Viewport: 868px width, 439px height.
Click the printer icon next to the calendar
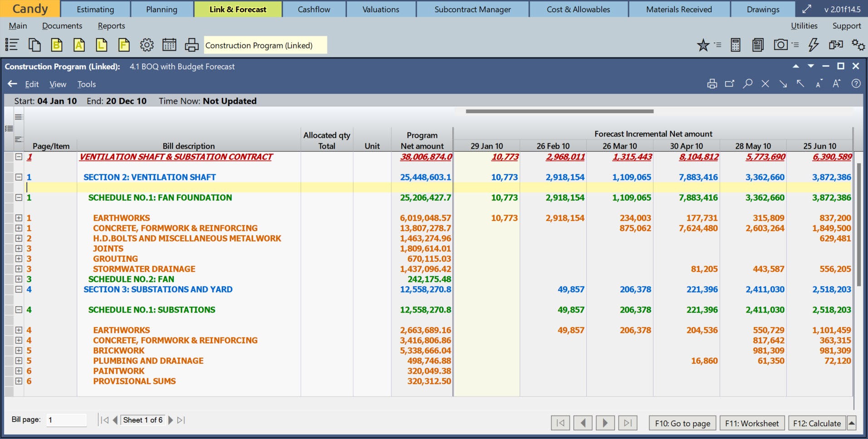coord(192,45)
